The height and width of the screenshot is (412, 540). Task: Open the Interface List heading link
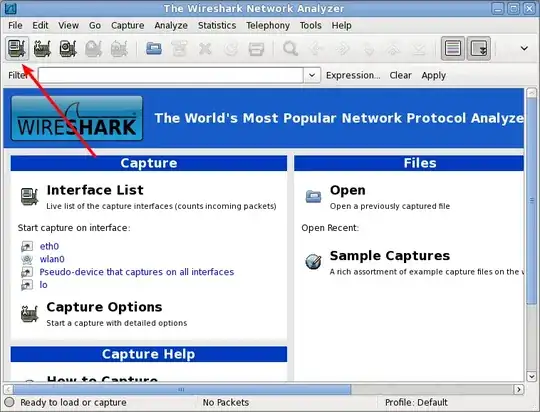[95, 190]
